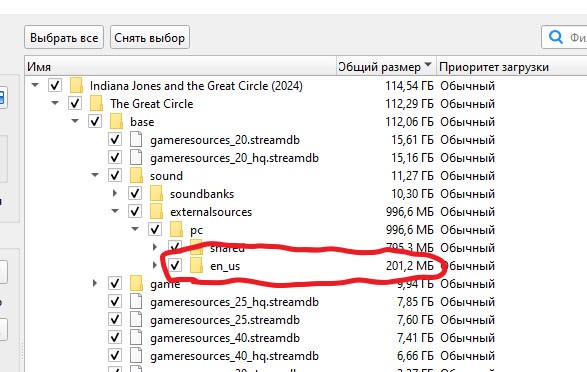Viewport: 587px width, 372px height.
Task: Expand the 'soundbanks' folder
Action: [115, 193]
